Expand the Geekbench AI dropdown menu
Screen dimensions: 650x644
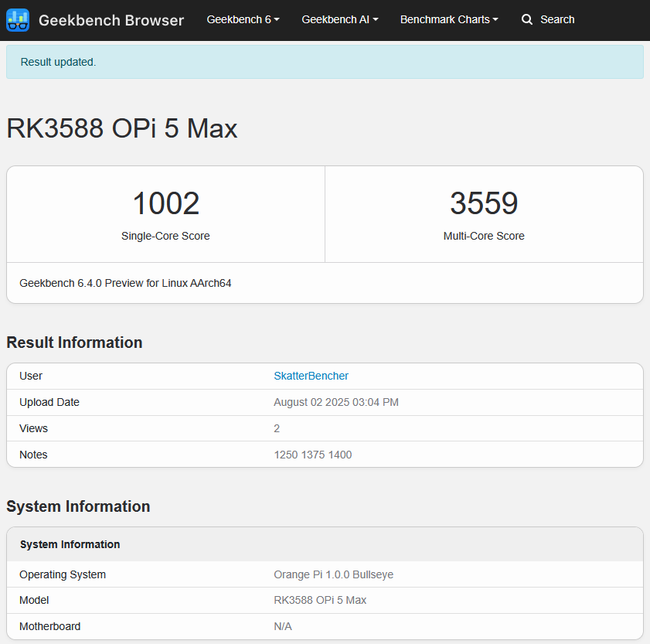point(340,19)
